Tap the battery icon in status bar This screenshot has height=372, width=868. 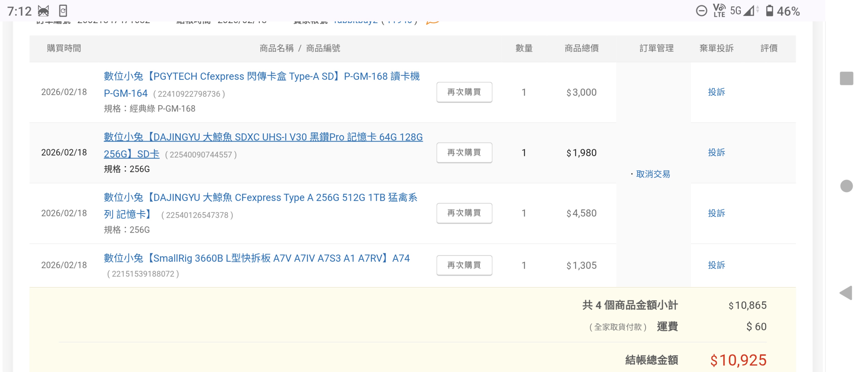click(769, 11)
